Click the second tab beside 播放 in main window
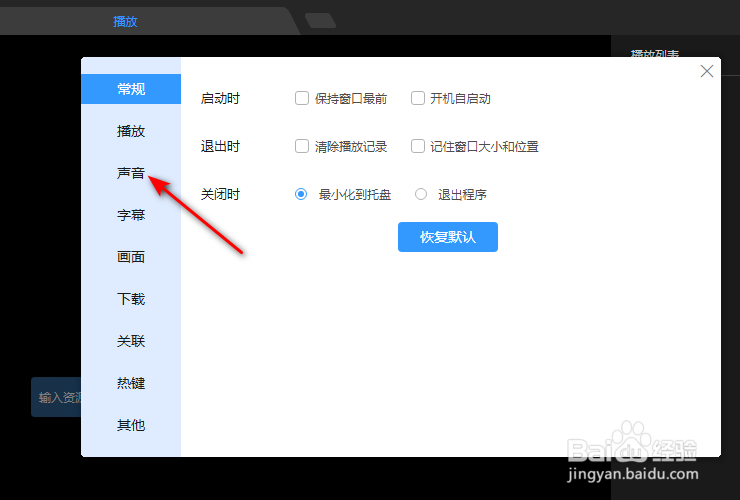Viewport: 740px width, 500px height. (320, 21)
